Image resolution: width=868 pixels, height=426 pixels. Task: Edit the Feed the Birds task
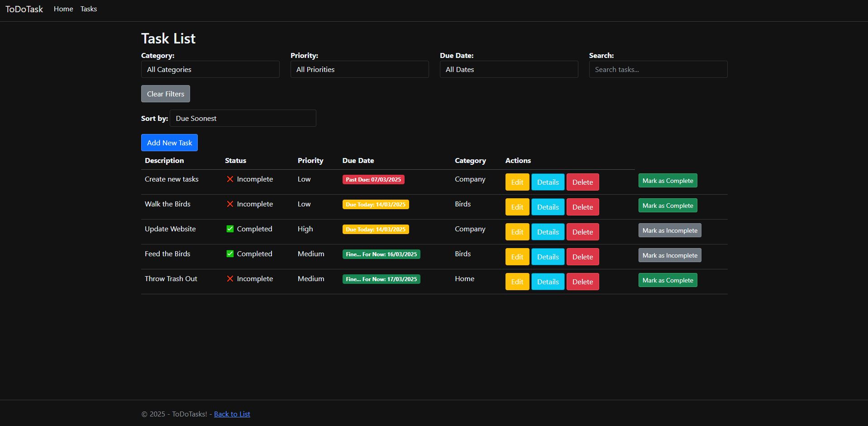(517, 257)
